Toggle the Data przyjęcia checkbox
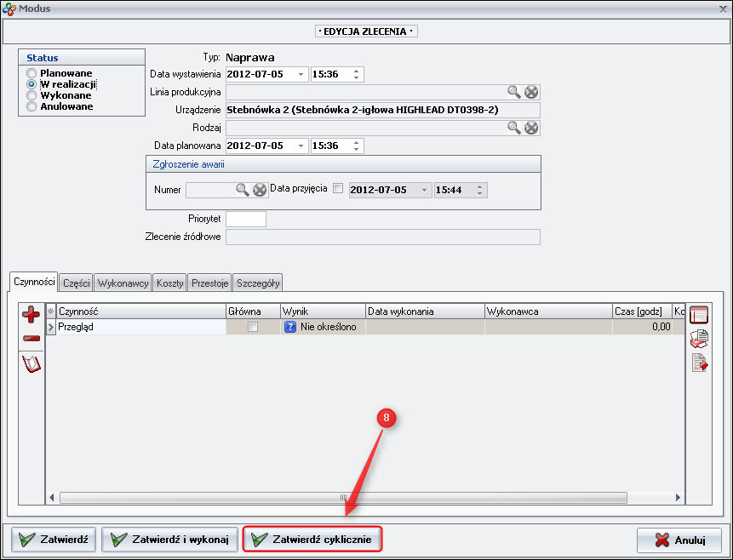Image resolution: width=733 pixels, height=560 pixels. pos(338,188)
